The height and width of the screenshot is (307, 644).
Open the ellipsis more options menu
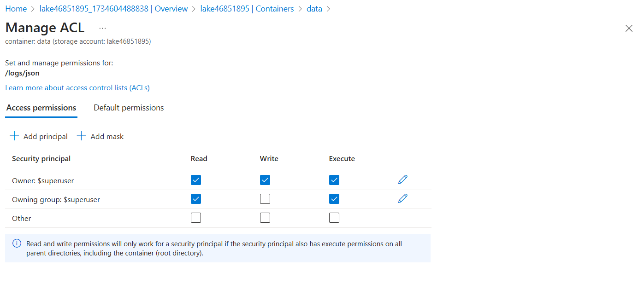[x=102, y=28]
